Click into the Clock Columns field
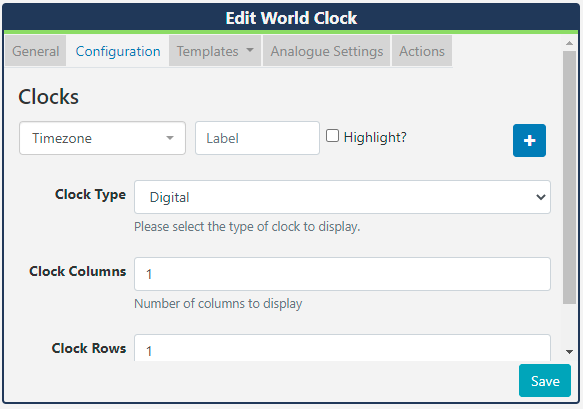 pos(342,274)
